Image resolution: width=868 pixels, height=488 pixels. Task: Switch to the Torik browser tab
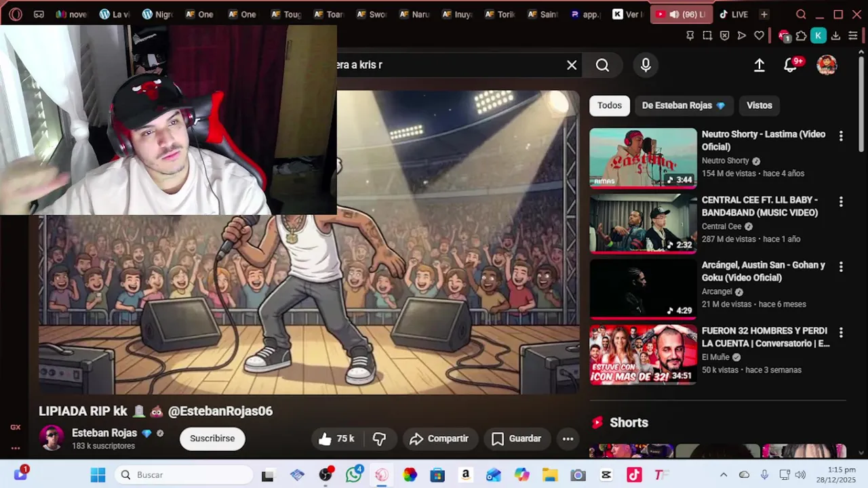pos(500,14)
